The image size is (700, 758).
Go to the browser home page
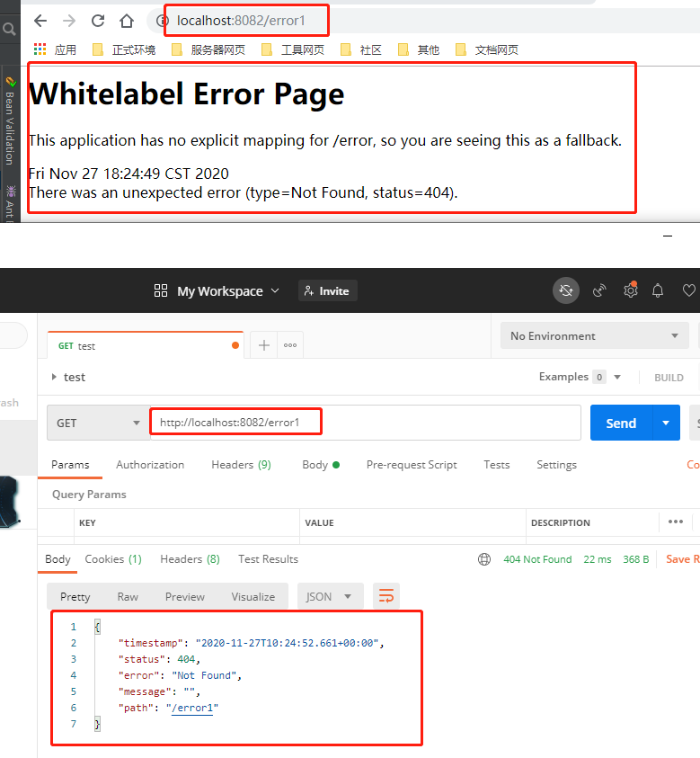point(127,21)
